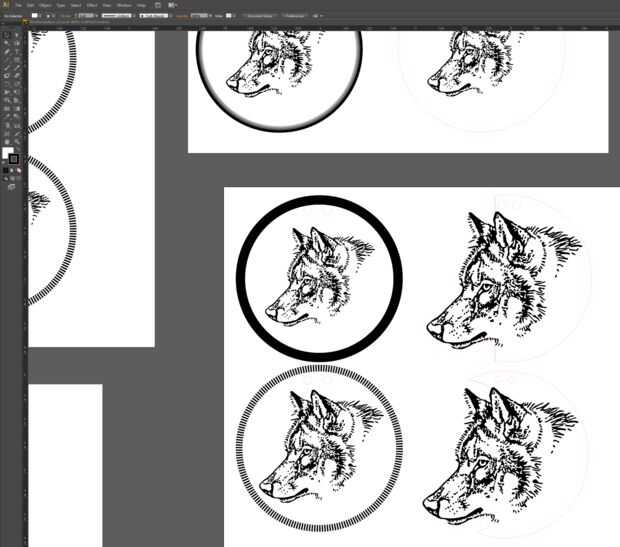Set the paint to None in toolbox
Screen dimensions: 620x547
[19, 170]
